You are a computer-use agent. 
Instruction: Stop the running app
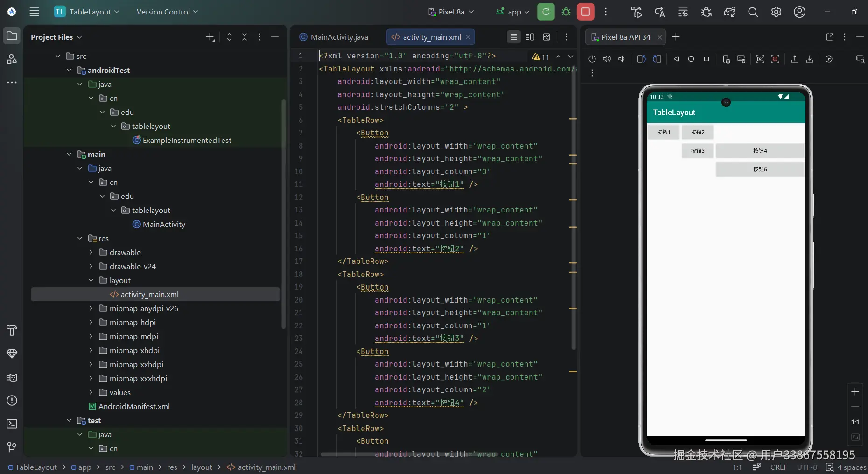click(586, 12)
